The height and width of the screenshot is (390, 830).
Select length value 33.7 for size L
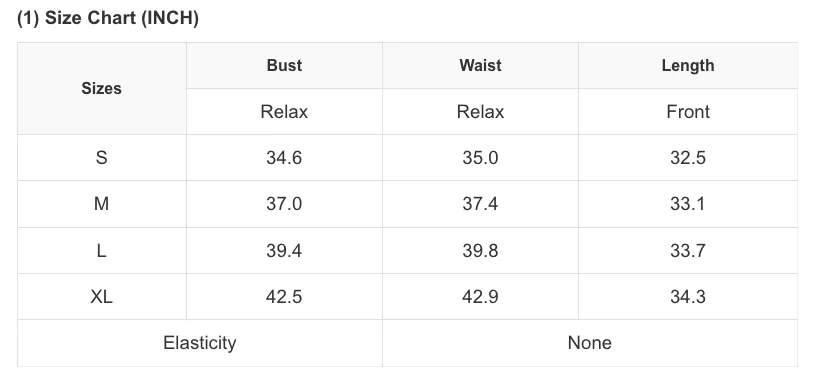(x=688, y=250)
